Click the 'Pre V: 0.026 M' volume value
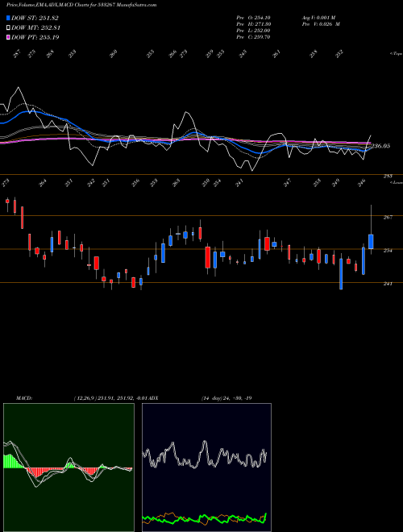This screenshot has width=403, height=532. click(321, 24)
